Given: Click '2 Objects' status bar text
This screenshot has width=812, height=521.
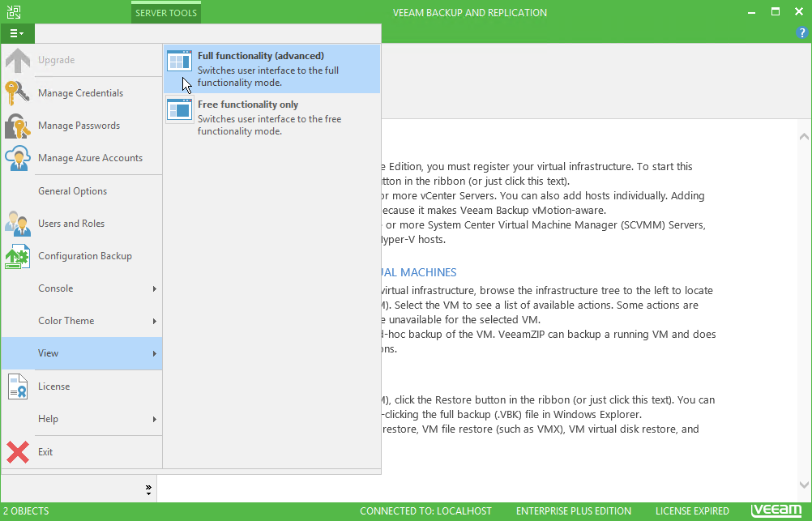Looking at the screenshot, I should 26,511.
